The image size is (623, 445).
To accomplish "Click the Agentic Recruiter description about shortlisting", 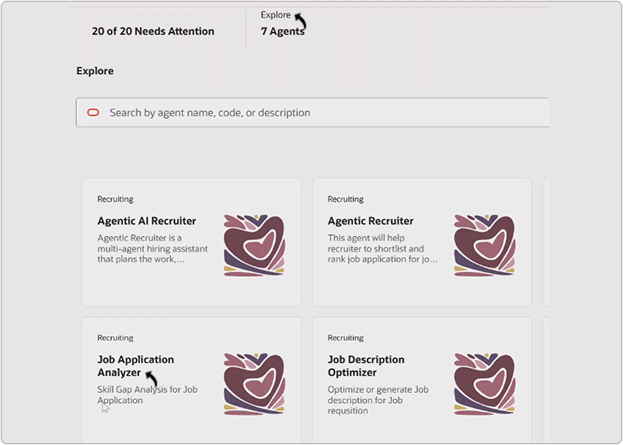I will pyautogui.click(x=383, y=249).
